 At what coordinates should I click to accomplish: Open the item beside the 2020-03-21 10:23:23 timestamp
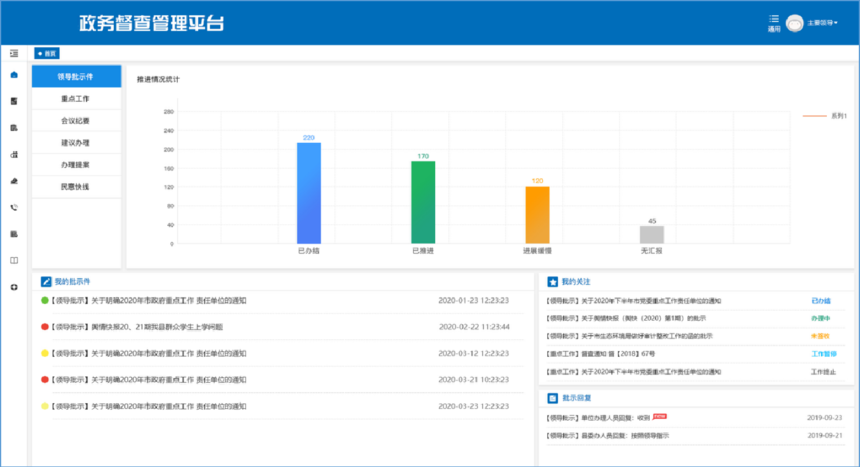coord(149,379)
